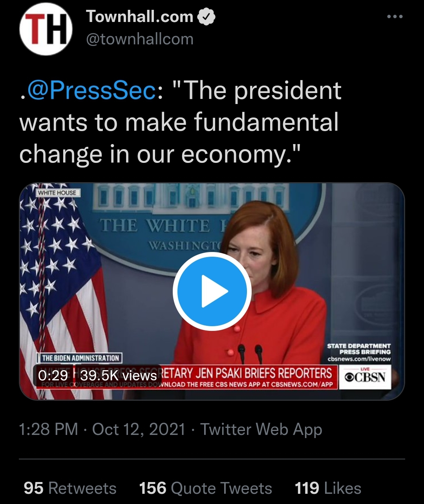Click the 0:29 video duration label
Screen dimensions: 424x504
click(53, 376)
